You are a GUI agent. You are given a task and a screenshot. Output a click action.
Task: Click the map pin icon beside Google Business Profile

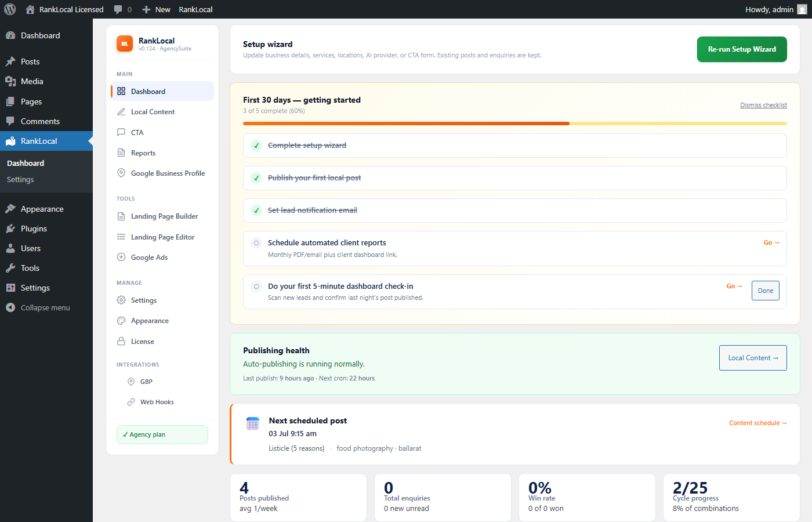click(x=121, y=173)
